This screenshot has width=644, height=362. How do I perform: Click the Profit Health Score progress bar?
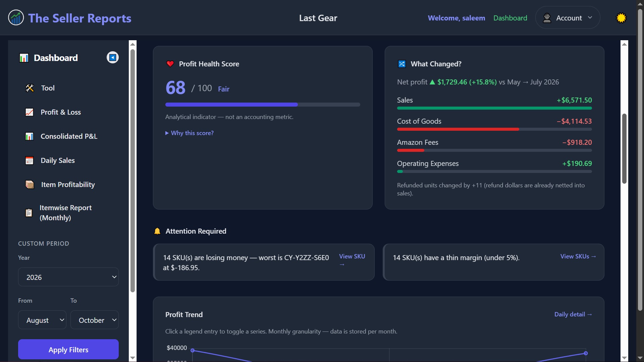263,105
